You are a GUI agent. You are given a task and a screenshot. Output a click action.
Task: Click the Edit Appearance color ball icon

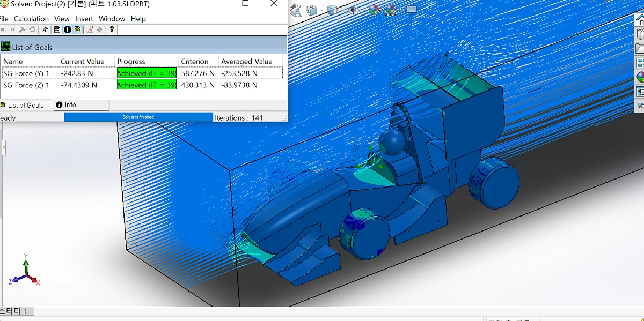374,10
